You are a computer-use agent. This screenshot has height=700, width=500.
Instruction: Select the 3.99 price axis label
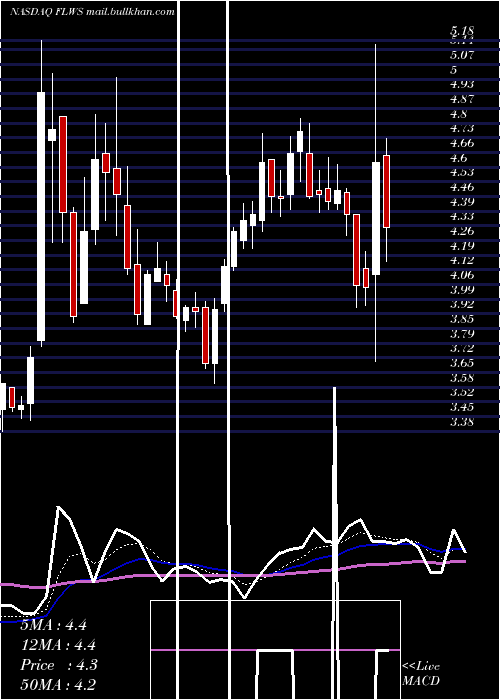[x=462, y=290]
